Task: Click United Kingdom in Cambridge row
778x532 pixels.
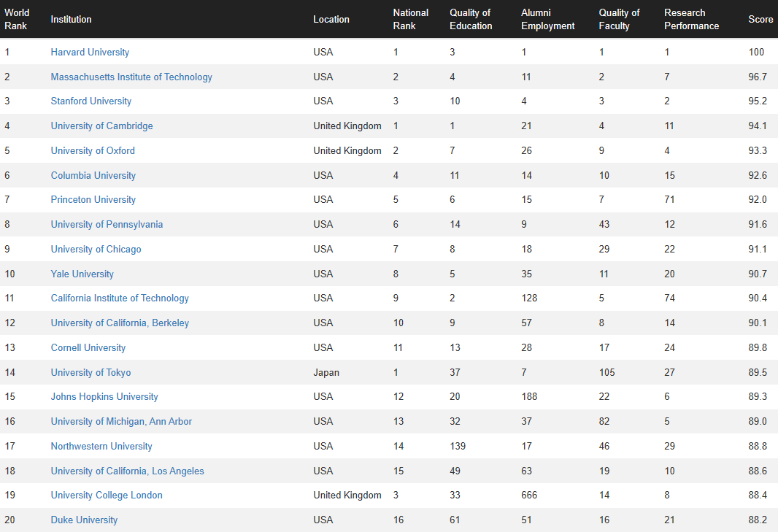Action: (x=347, y=126)
